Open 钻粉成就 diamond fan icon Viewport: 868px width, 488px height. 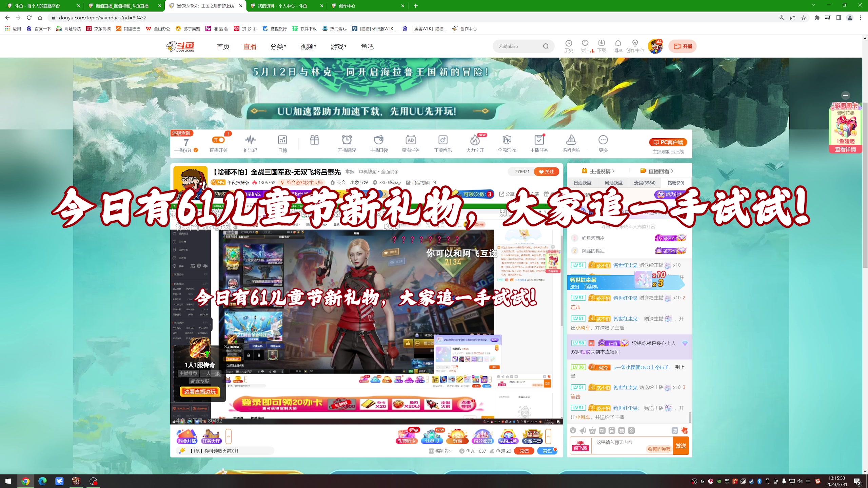tap(508, 436)
